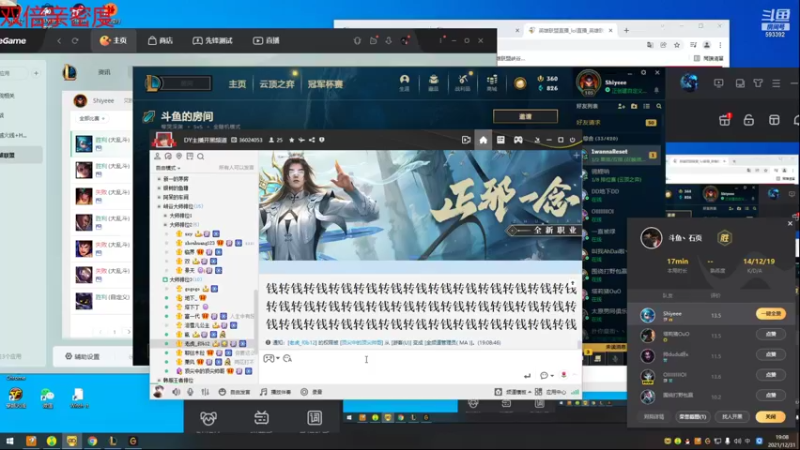Viewport: 800px width, 450px height.
Task: Click the unlock padlock icon in right panel
Action: point(748,120)
